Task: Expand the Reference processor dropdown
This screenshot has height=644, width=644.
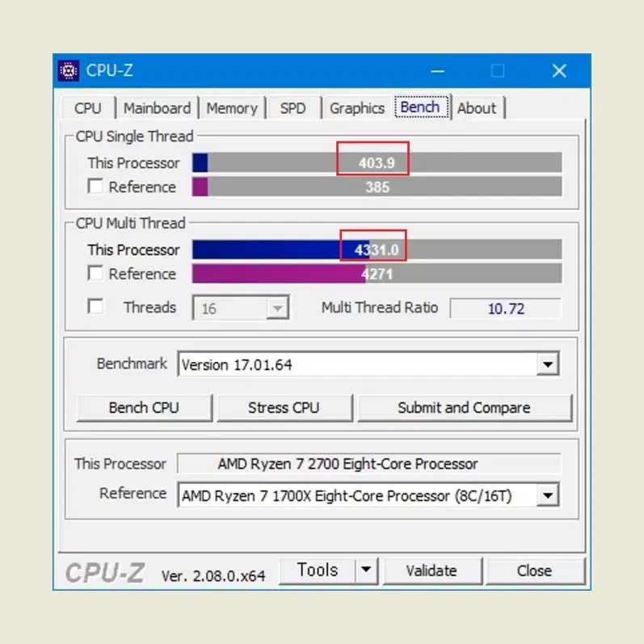Action: tap(548, 495)
